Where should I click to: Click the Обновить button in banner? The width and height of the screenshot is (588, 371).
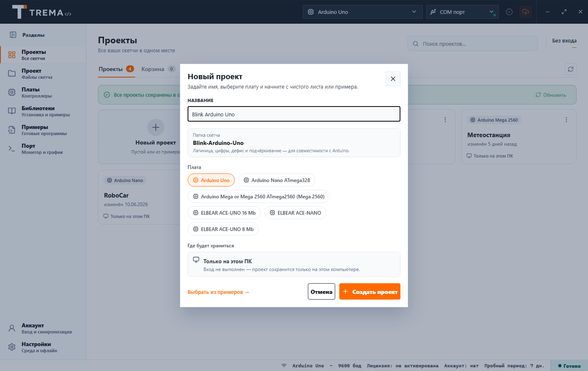click(x=550, y=95)
